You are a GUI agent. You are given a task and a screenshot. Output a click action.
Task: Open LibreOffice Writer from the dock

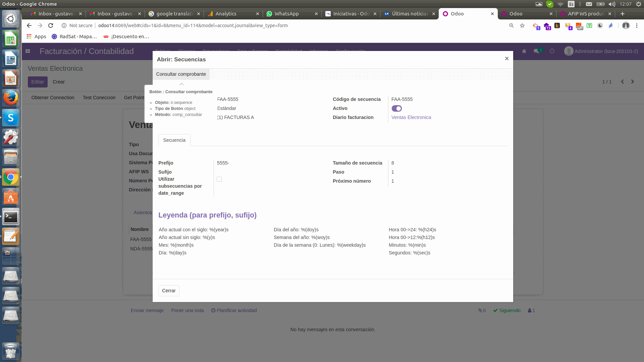11,59
